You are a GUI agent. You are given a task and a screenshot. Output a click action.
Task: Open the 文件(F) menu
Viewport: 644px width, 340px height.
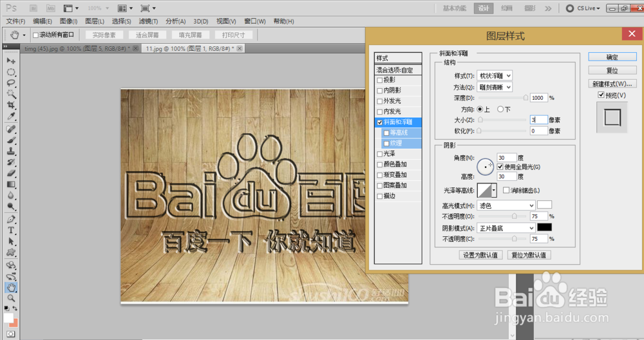(15, 21)
